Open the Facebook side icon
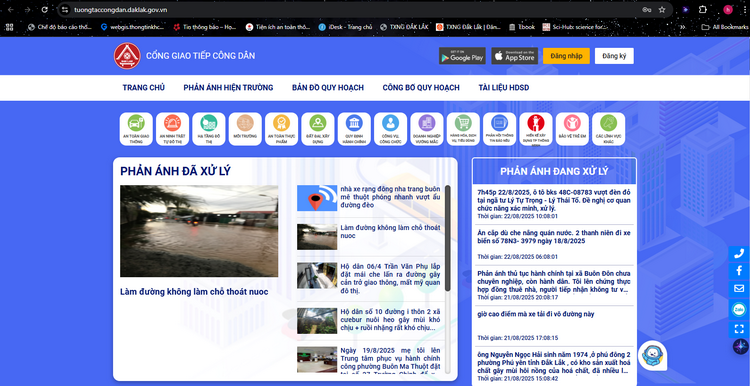 pos(739,271)
